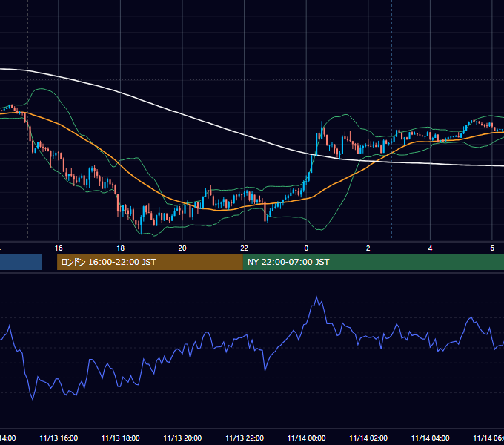Click the 11/14 00:00 date label

tap(306, 438)
